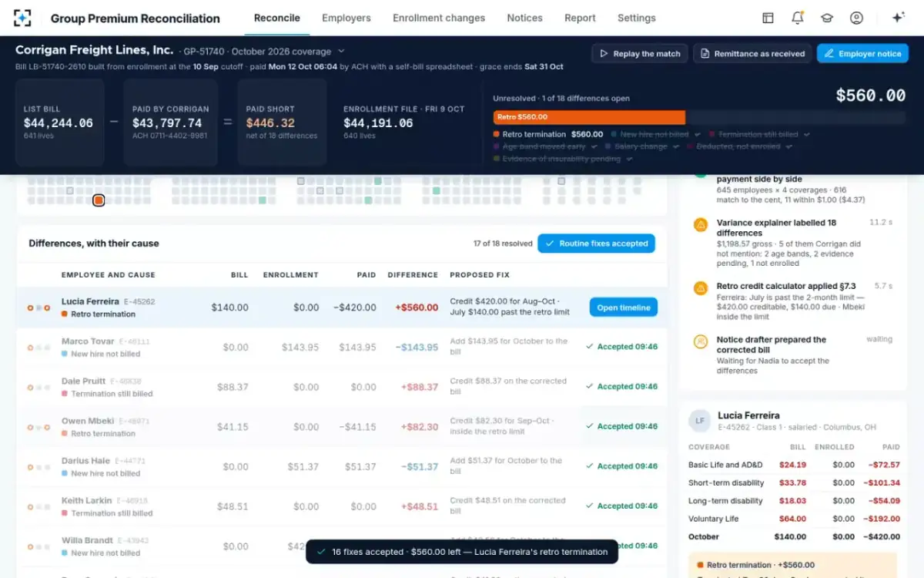
Task: Click the Paid Short $446.32 card
Action: pos(282,123)
